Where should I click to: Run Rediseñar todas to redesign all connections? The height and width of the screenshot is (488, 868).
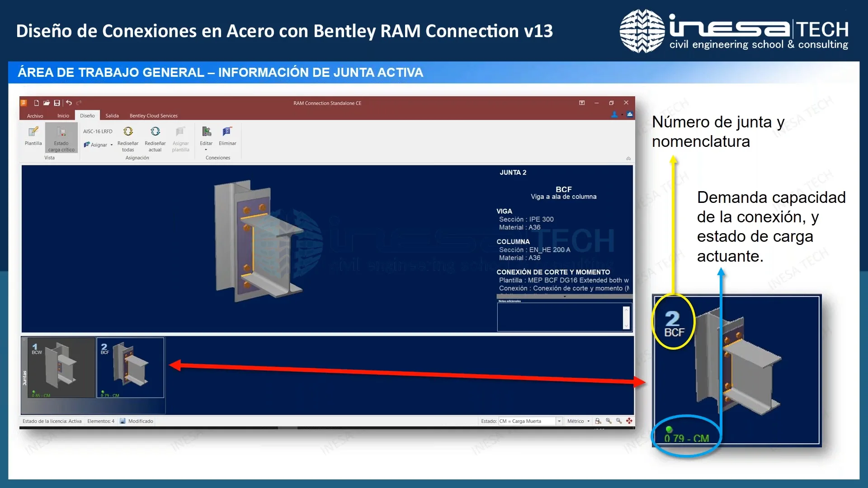pos(128,139)
